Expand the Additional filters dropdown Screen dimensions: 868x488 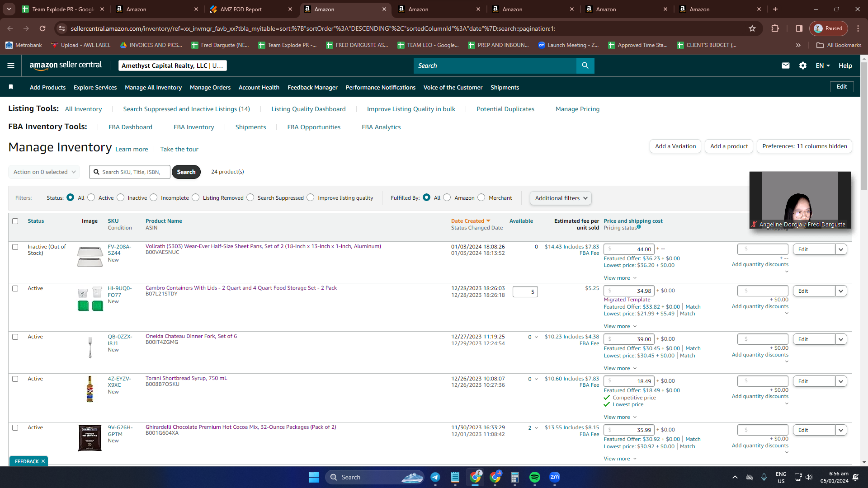tap(561, 198)
